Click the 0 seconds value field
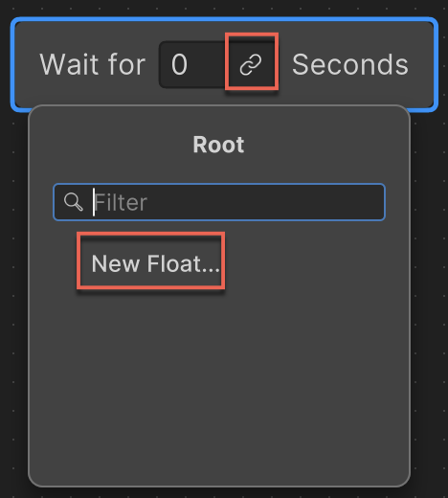Screen dimensions: 448x498 [192, 64]
